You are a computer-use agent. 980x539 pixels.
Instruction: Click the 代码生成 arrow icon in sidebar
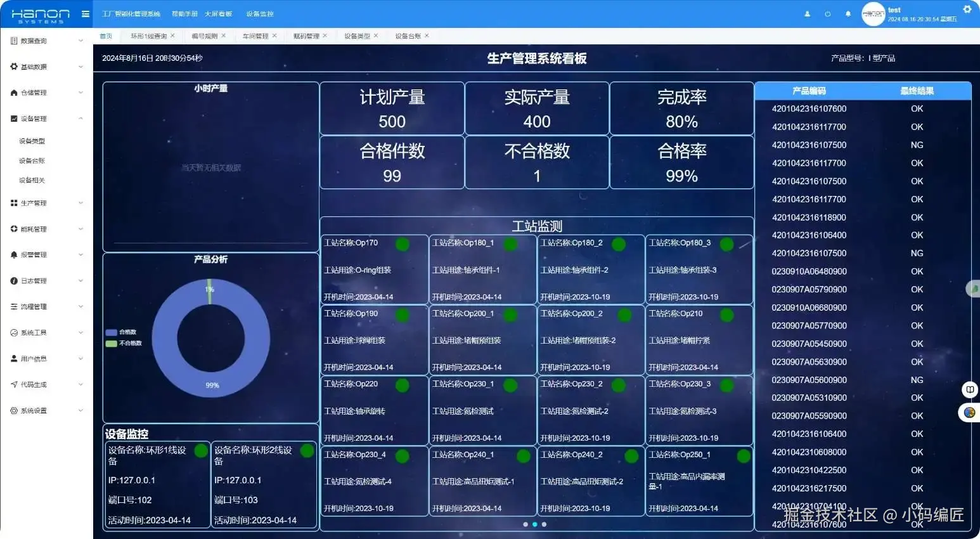pyautogui.click(x=14, y=384)
